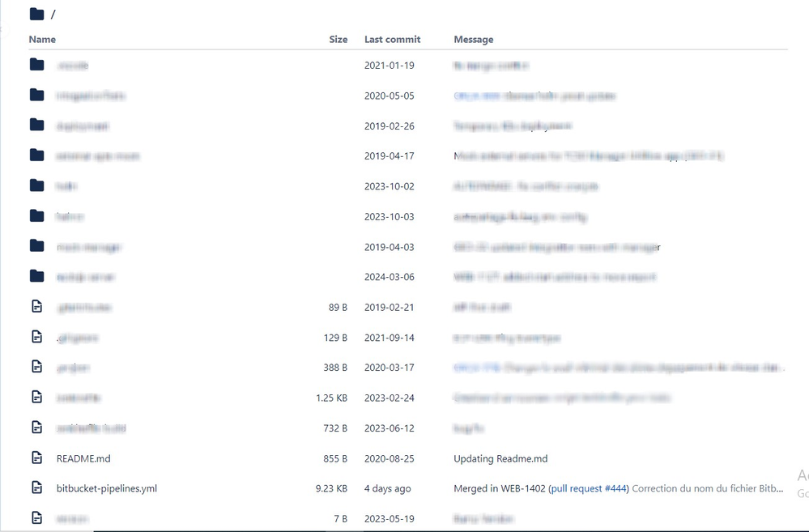The height and width of the screenshot is (532, 809).
Task: Click the file icon on the 89 B row
Action: coord(36,307)
